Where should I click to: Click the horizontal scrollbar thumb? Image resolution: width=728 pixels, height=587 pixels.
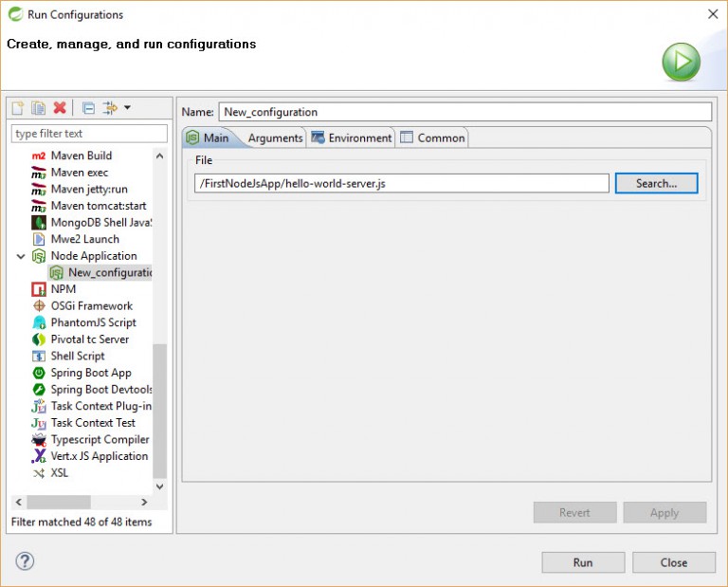click(59, 502)
